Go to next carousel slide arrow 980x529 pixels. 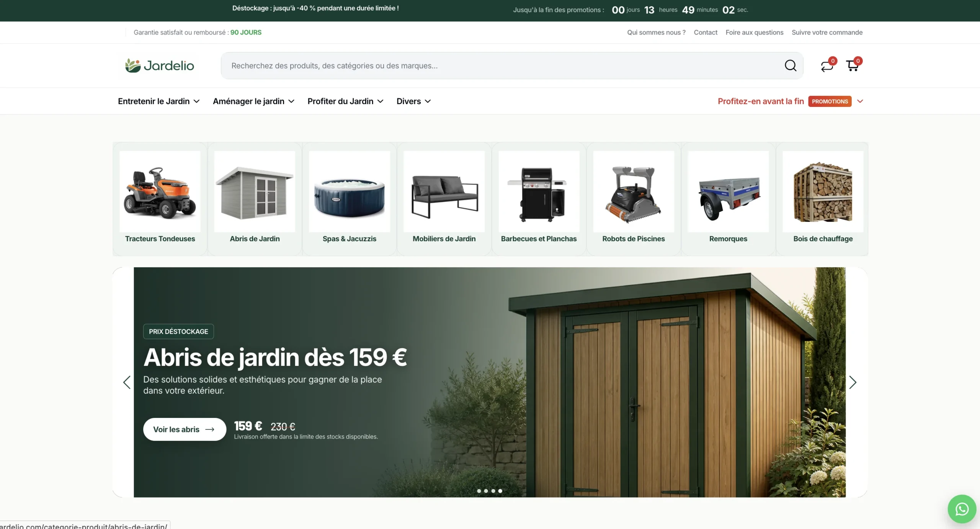tap(853, 382)
